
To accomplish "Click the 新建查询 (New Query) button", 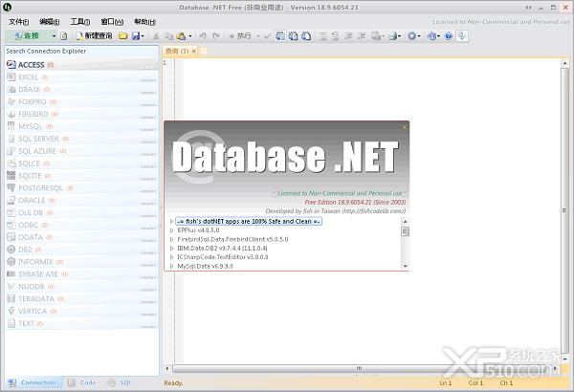I will pyautogui.click(x=94, y=36).
